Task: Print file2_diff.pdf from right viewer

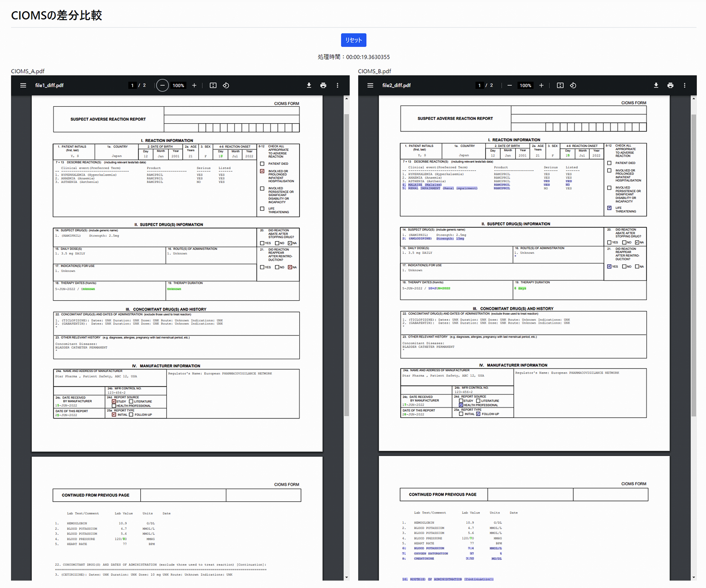Action: [670, 85]
